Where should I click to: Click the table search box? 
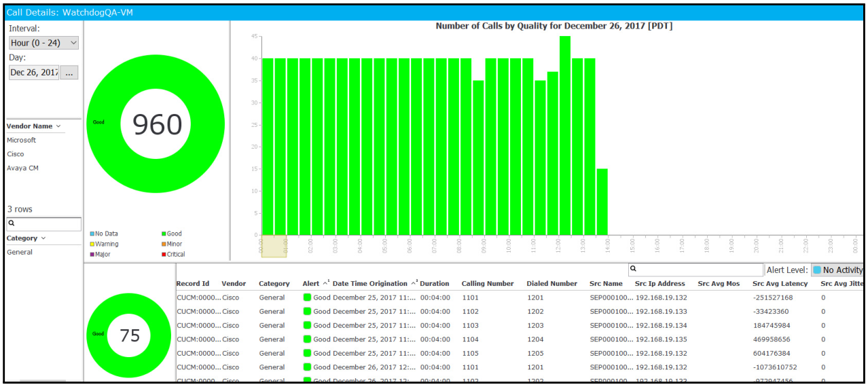(695, 270)
